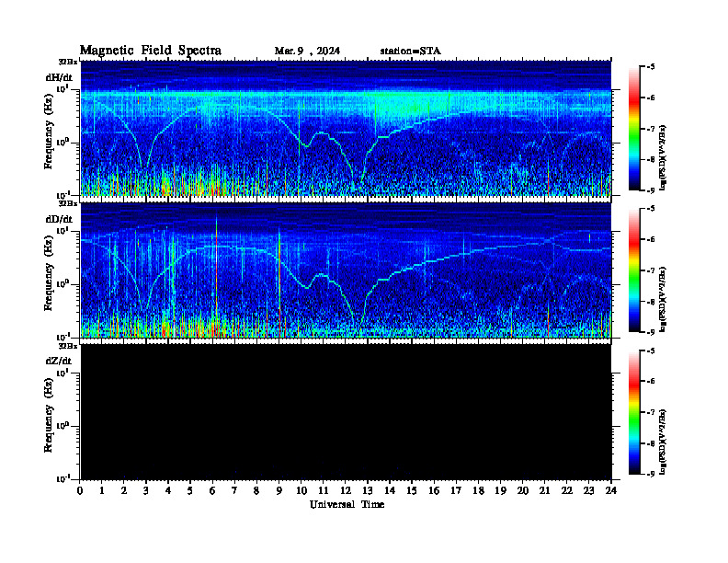This screenshot has width=728, height=563.
Task: Select the dD/dt panel label
Action: click(59, 219)
